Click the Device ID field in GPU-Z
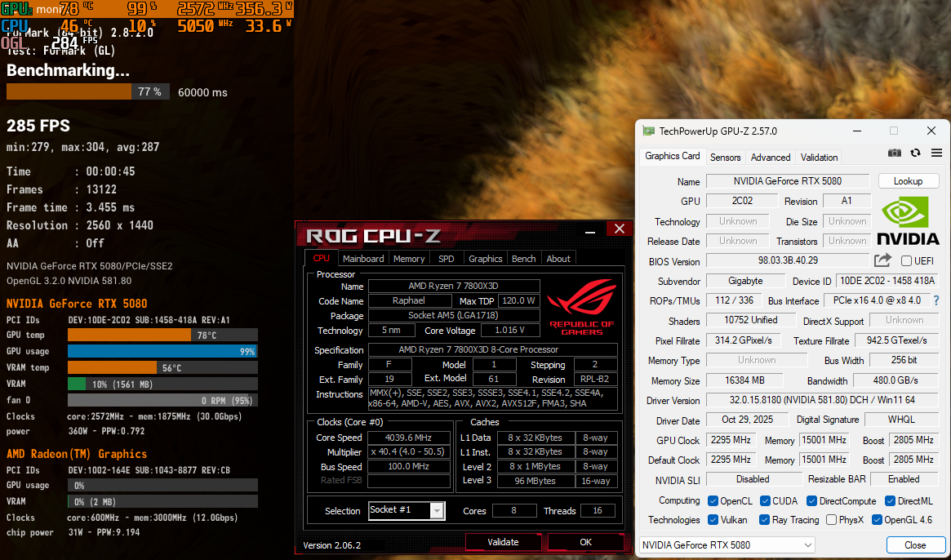Image resolution: width=951 pixels, height=560 pixels. (887, 281)
